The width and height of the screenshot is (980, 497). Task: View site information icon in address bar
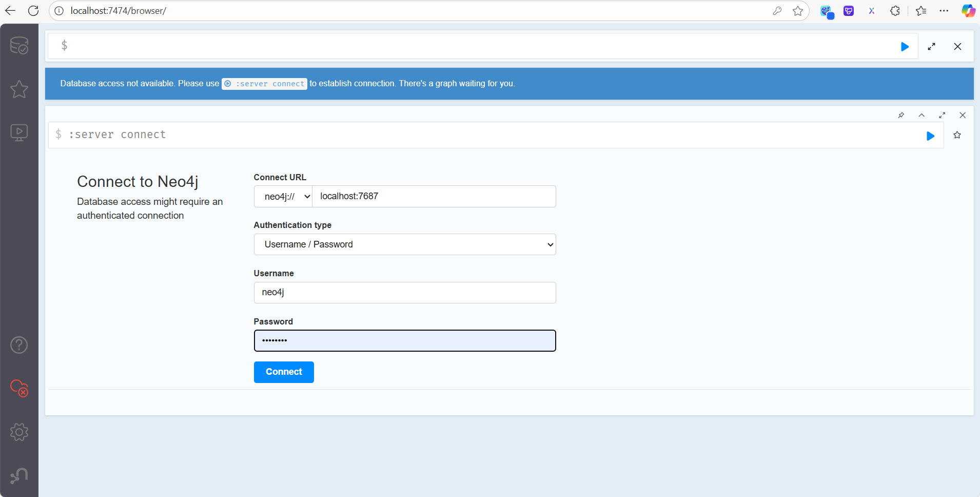tap(59, 11)
